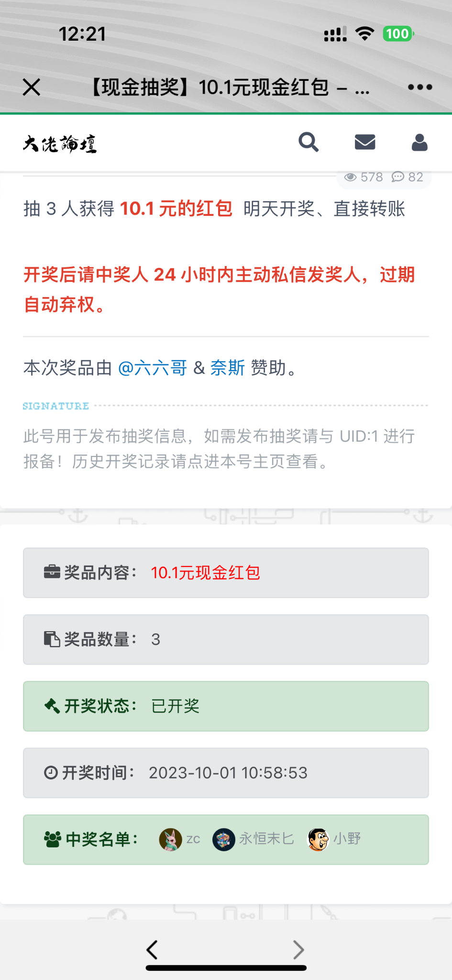The width and height of the screenshot is (452, 980).
Task: Tap the 开奖状态 已开奖 row
Action: [226, 706]
